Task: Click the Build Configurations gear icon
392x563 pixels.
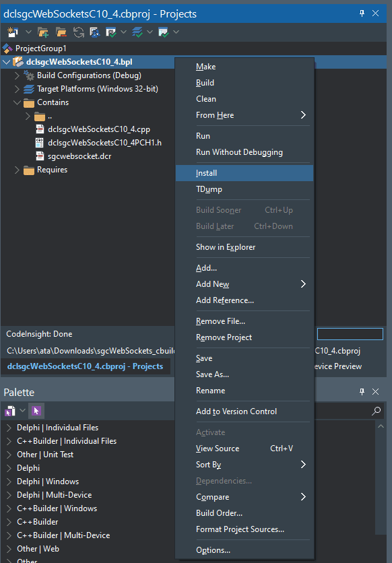Action: (29, 75)
